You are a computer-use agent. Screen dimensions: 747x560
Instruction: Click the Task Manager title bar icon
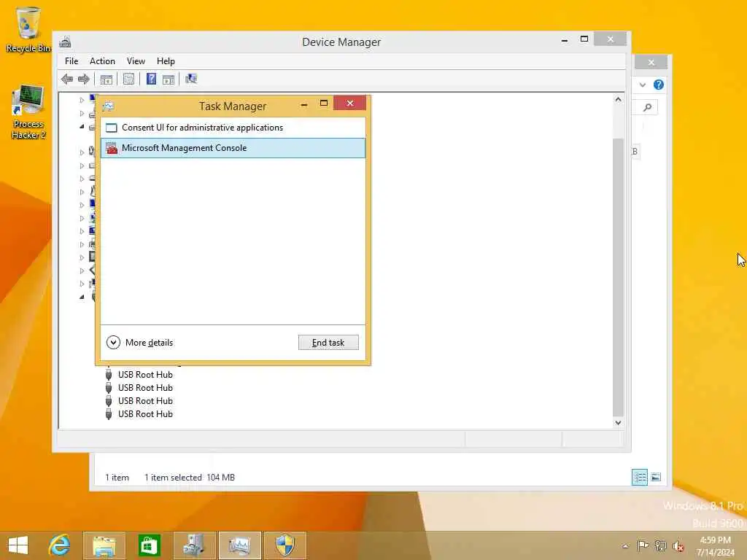[108, 106]
